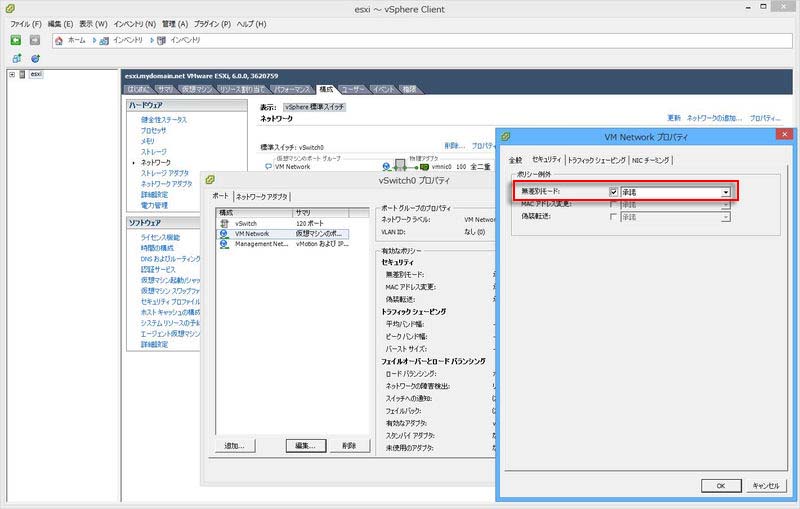800x509 pixels.
Task: Open 電力管理 in hardware list
Action: tap(154, 205)
